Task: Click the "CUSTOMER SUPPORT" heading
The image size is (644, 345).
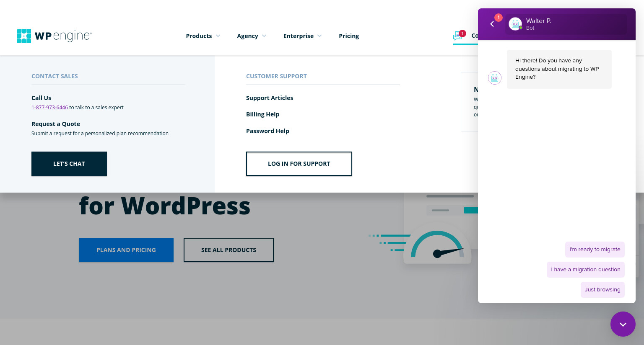Action: [276, 76]
